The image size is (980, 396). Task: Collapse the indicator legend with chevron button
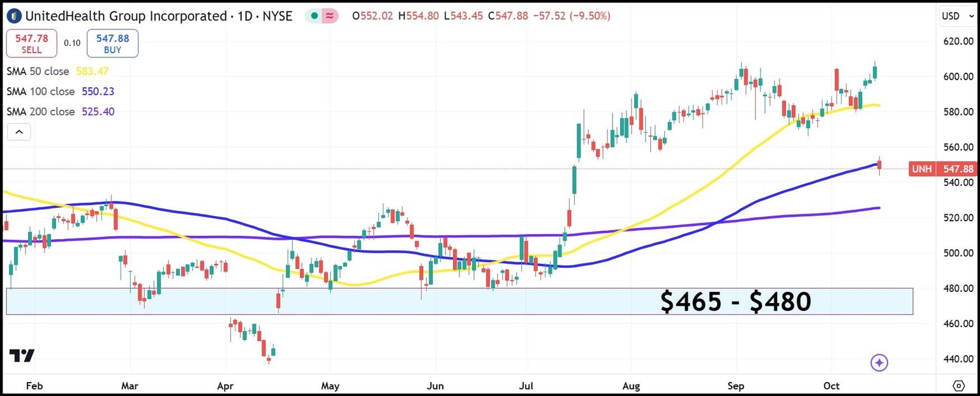(19, 132)
